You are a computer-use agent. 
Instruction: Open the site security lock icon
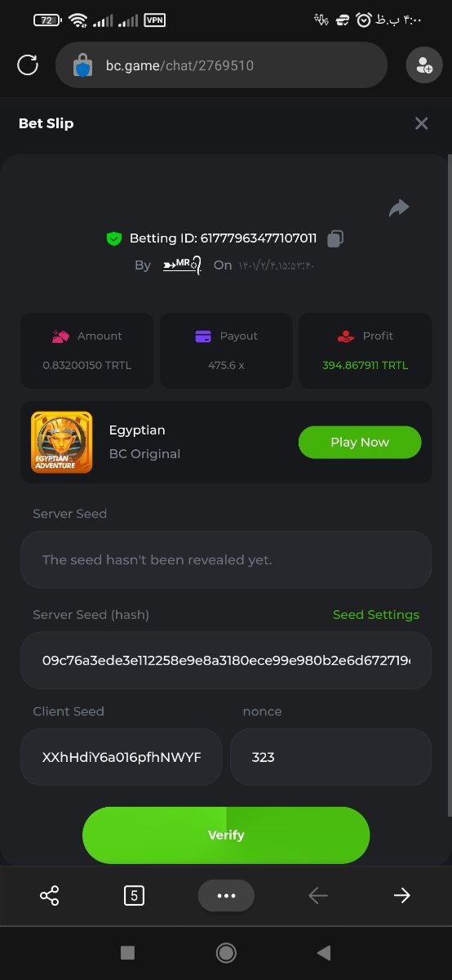pos(82,65)
